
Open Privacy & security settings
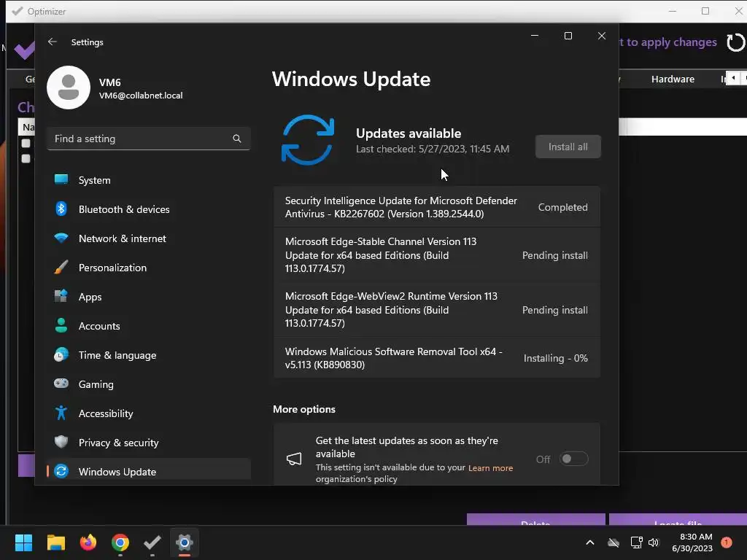point(149,443)
